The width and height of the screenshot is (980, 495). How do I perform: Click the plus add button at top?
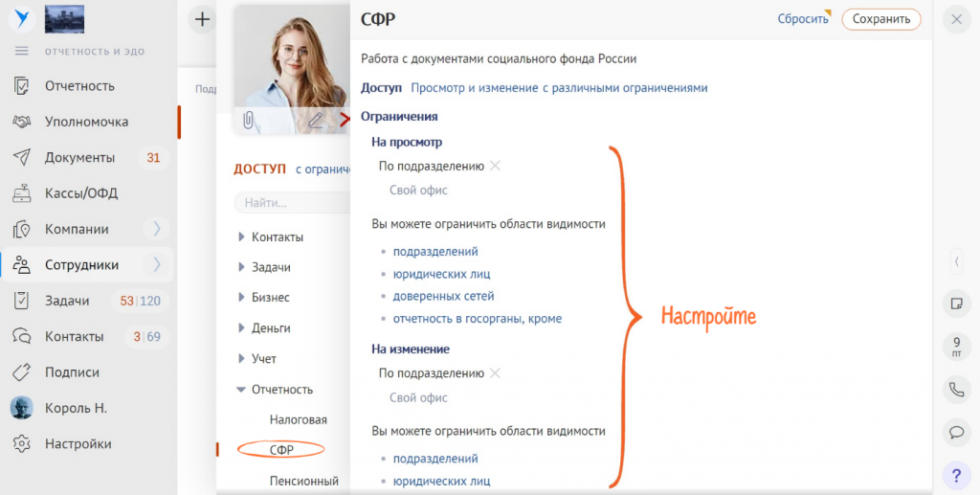point(202,19)
